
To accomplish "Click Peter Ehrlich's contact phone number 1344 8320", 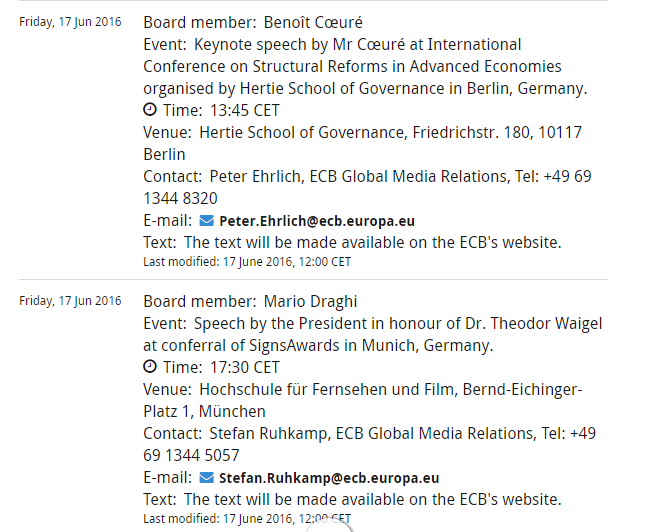I will coord(180,198).
